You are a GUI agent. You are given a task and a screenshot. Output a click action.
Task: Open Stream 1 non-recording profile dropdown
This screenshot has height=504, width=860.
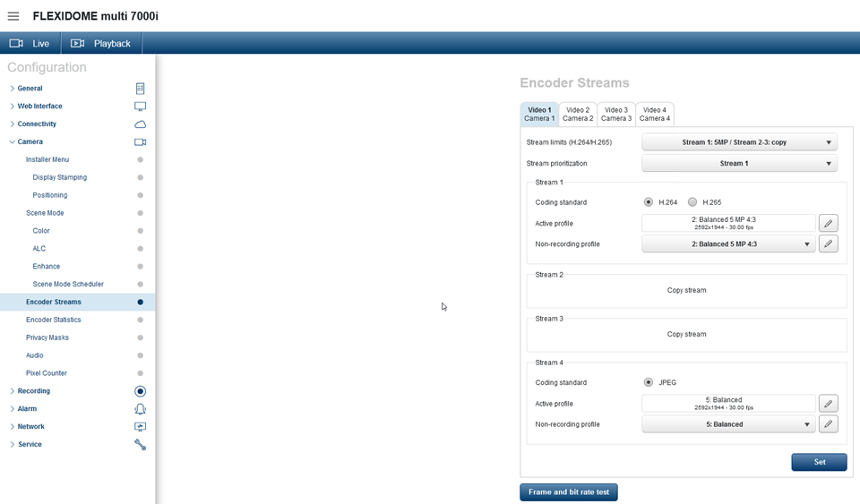(728, 243)
